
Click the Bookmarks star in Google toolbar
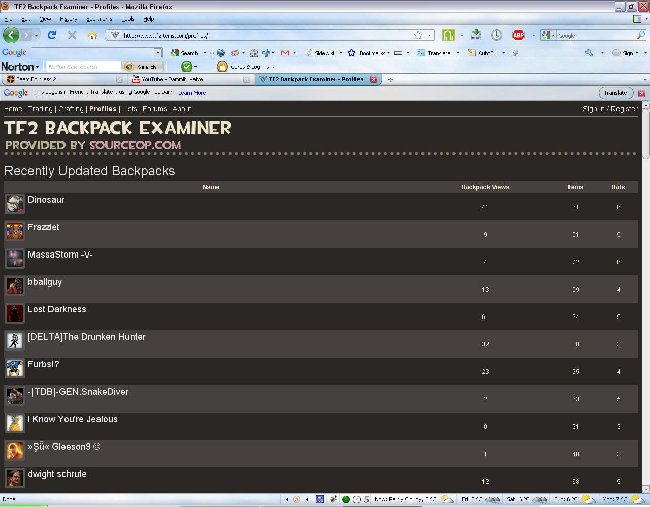click(352, 53)
